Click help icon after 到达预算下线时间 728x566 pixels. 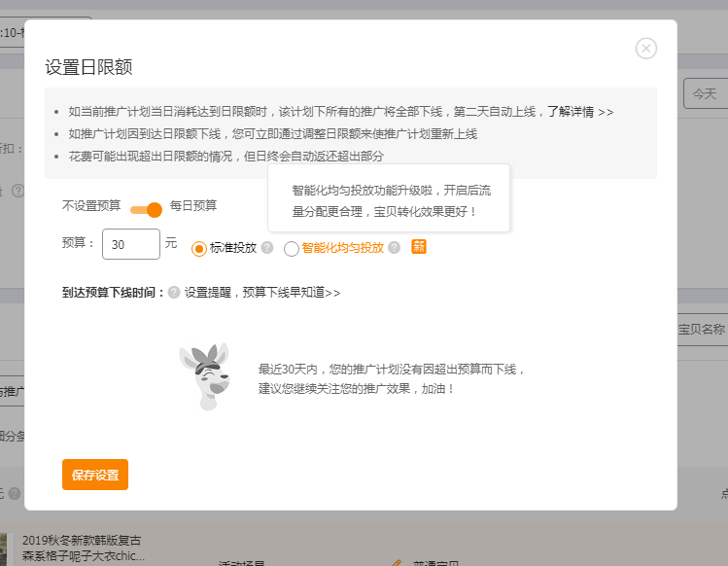(174, 292)
